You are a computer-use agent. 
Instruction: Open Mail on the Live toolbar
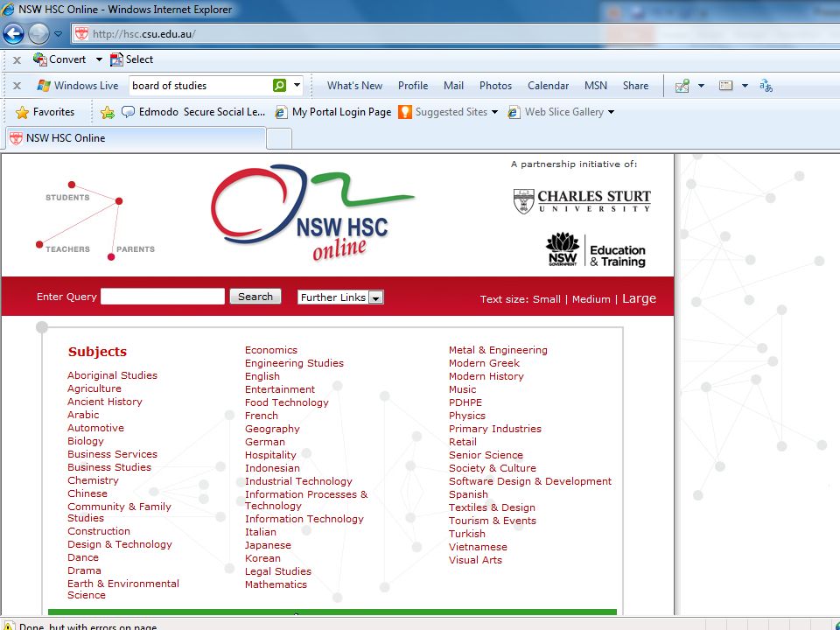(x=453, y=86)
